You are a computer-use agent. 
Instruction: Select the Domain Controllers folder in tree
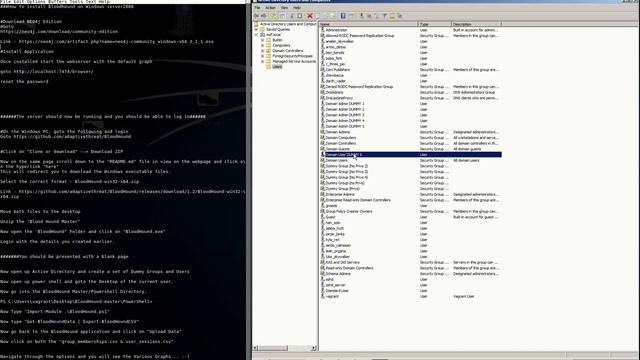coord(287,51)
